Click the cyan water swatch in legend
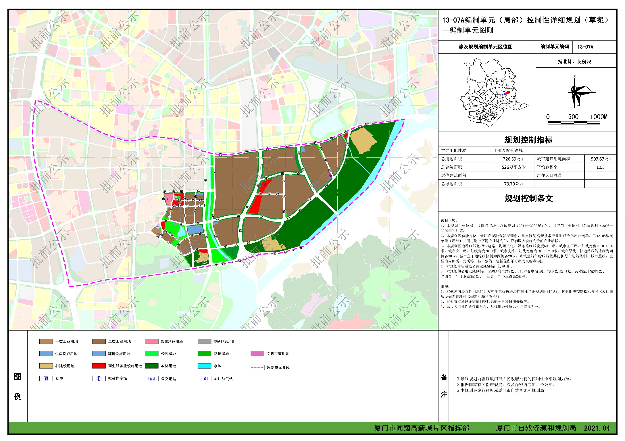Viewport: 625px width, 441px height. [x=204, y=366]
